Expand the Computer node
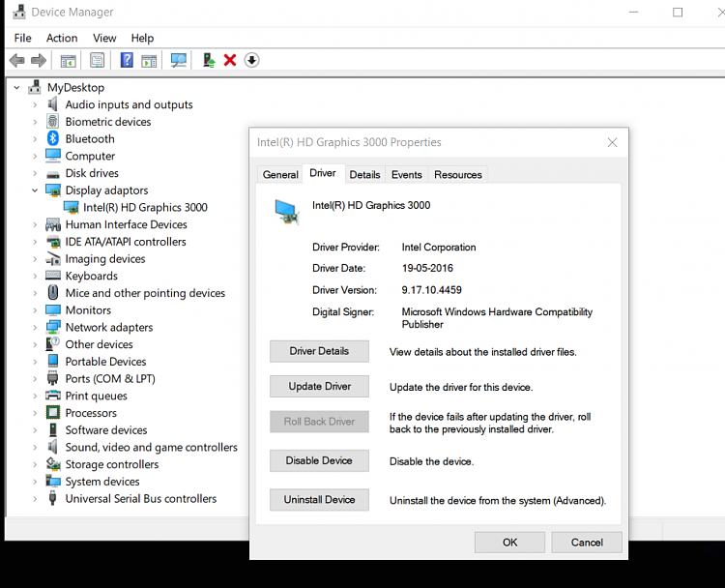 35,156
